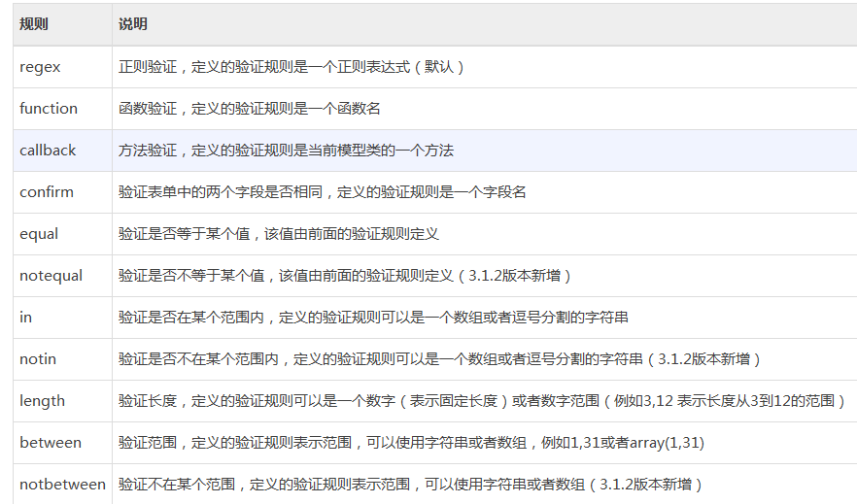Click description 验证是否在某个范围内

tap(373, 318)
